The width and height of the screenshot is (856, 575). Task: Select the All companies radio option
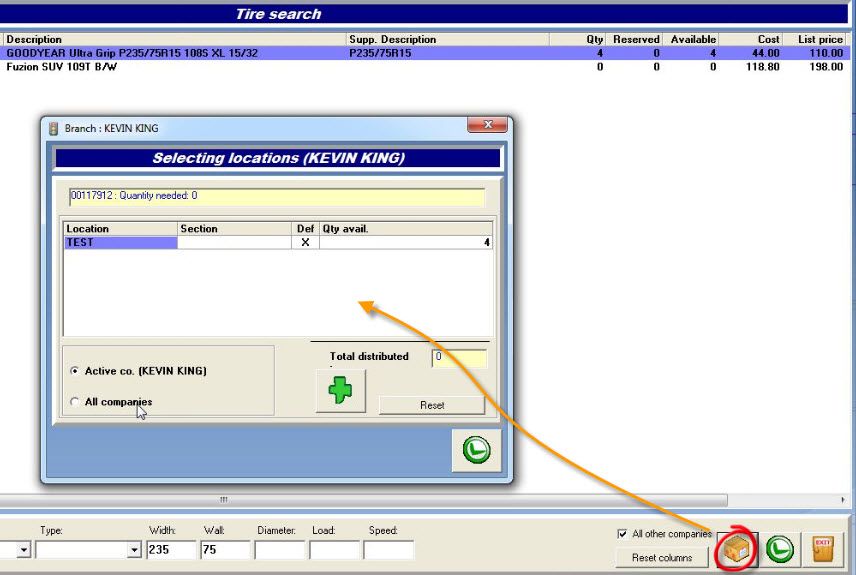click(75, 402)
